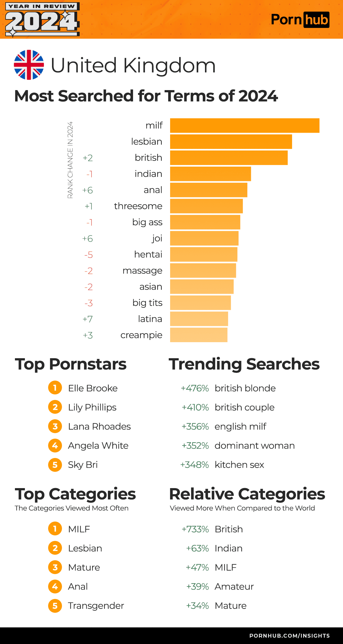Click the number 4 badge beside Anal category
Viewport: 343px width, 644px height.
pyautogui.click(x=55, y=586)
